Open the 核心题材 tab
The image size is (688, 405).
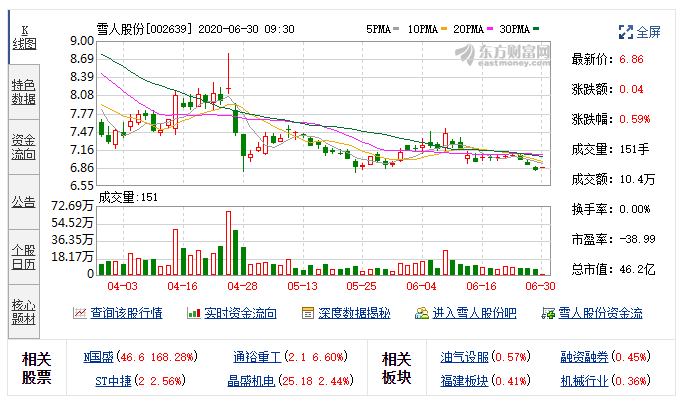[24, 312]
